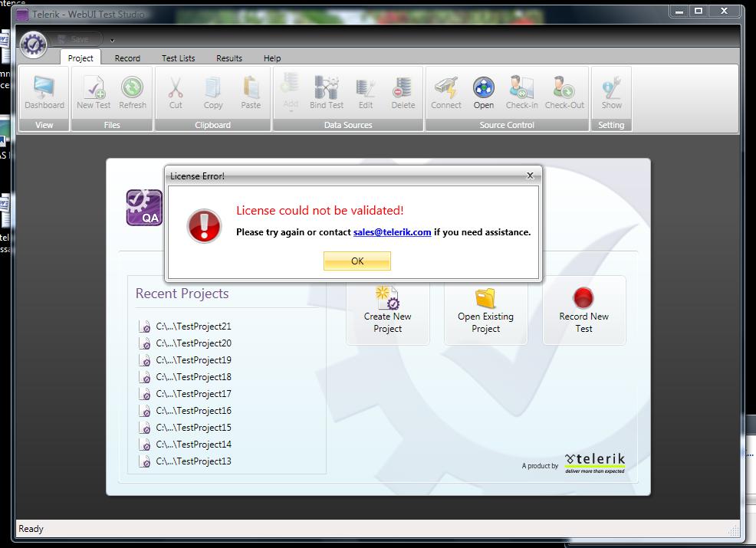
Task: Maximize the WebUI Test Studio window
Action: pos(698,11)
